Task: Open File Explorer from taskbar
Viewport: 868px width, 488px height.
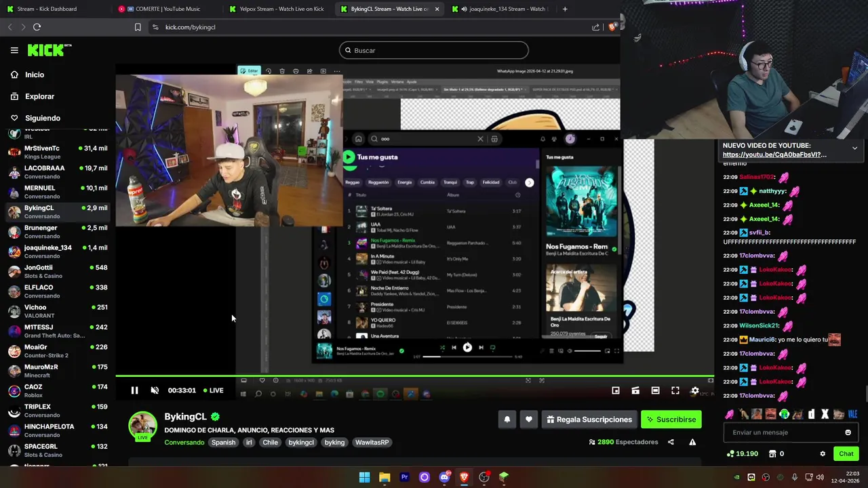Action: coord(384,477)
